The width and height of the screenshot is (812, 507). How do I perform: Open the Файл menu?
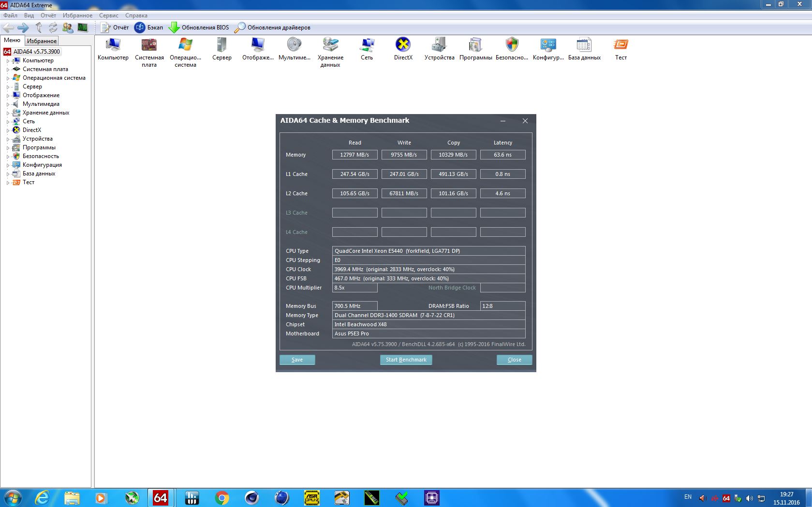[x=10, y=15]
